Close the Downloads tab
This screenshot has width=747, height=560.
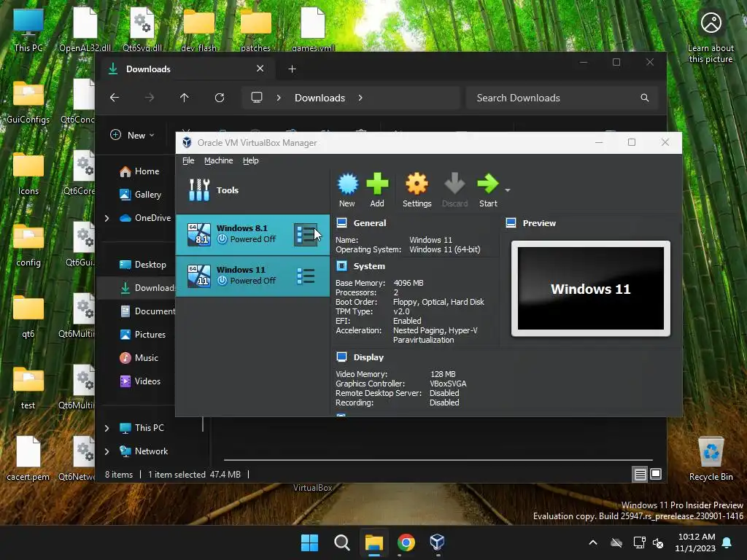coord(260,69)
